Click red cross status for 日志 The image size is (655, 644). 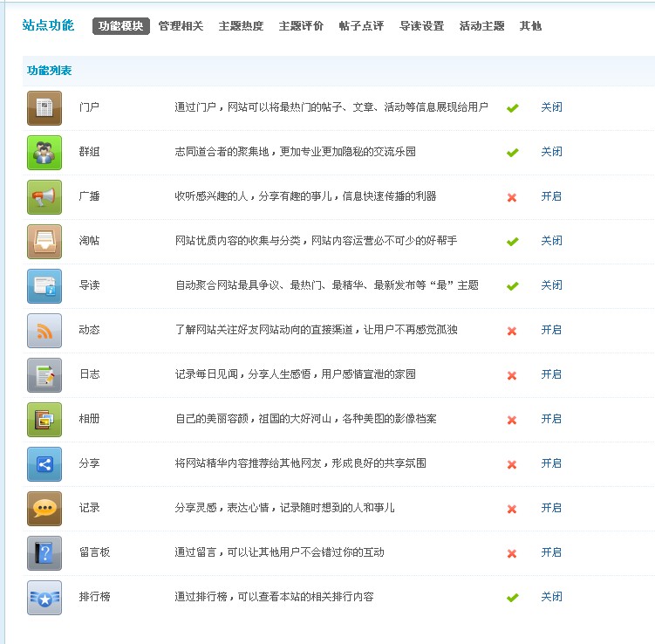pyautogui.click(x=512, y=376)
